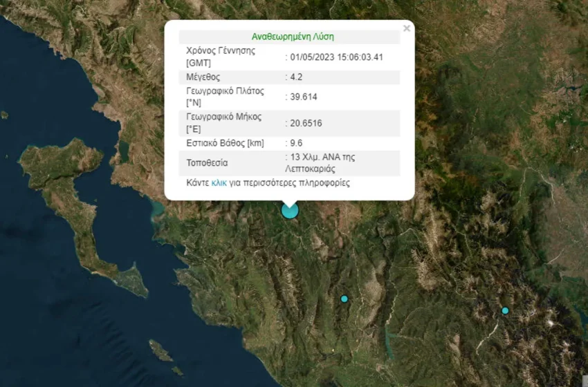The width and height of the screenshot is (588, 387).
Task: Click the 'Μέγεθος' row label
Action: pos(203,77)
